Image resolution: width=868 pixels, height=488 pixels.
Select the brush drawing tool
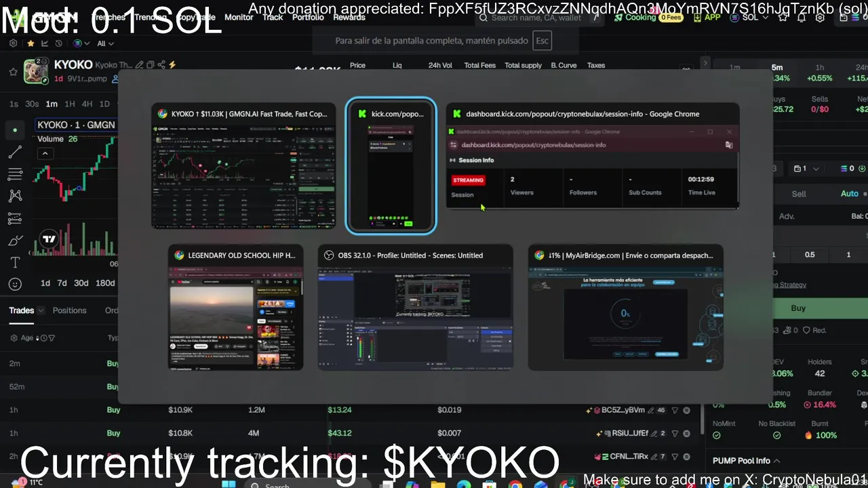click(15, 241)
